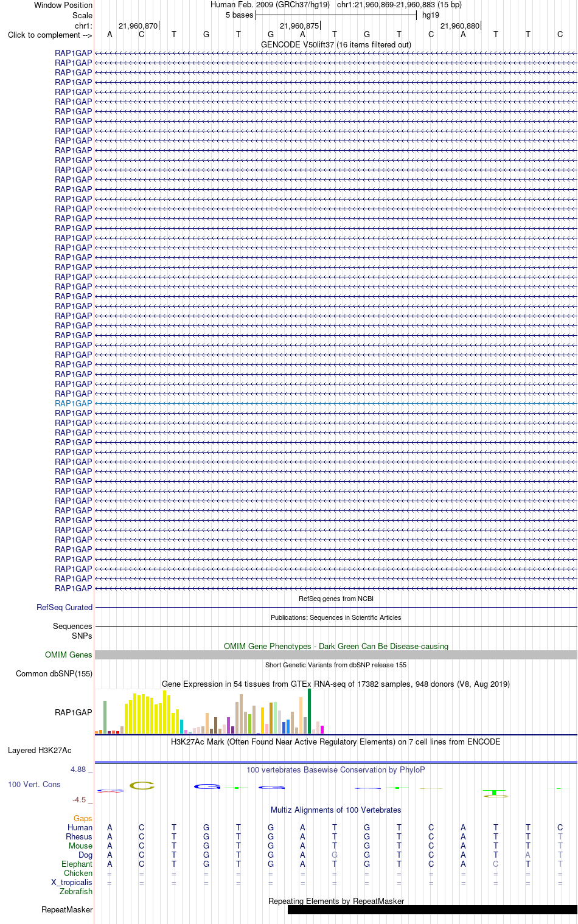Screen dimensions: 578x924
Task: Click the Scale track label
Action: pos(82,15)
